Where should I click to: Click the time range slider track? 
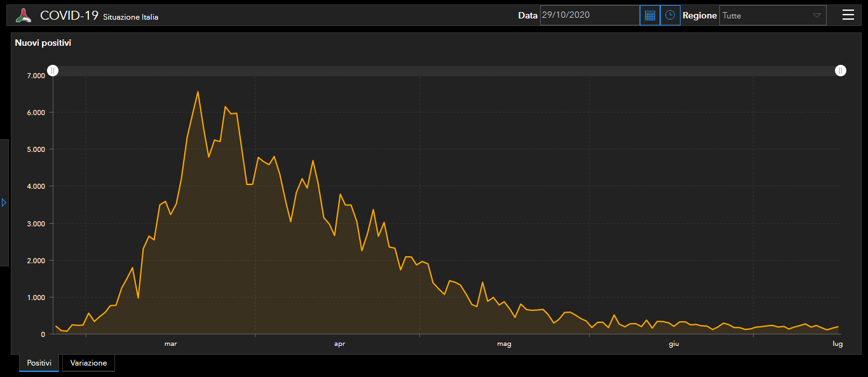tap(445, 71)
